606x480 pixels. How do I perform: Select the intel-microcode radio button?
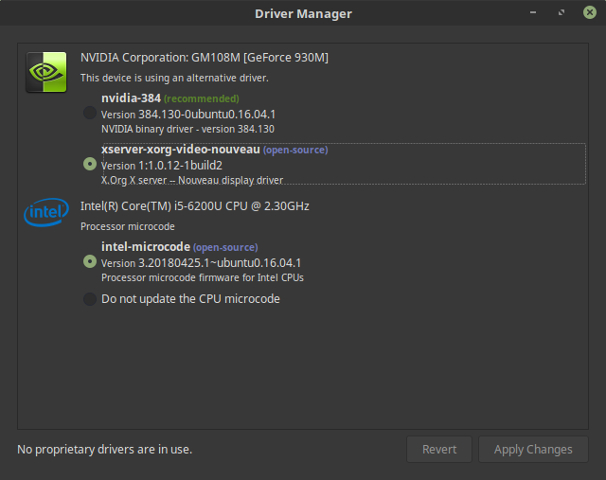90,262
